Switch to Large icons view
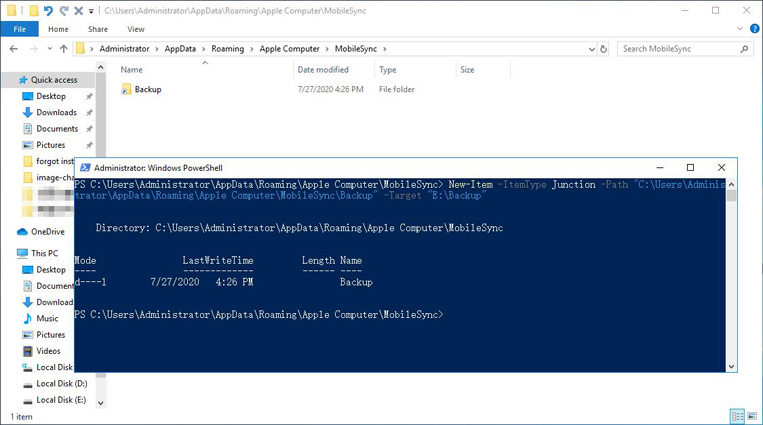This screenshot has height=425, width=763. click(752, 416)
